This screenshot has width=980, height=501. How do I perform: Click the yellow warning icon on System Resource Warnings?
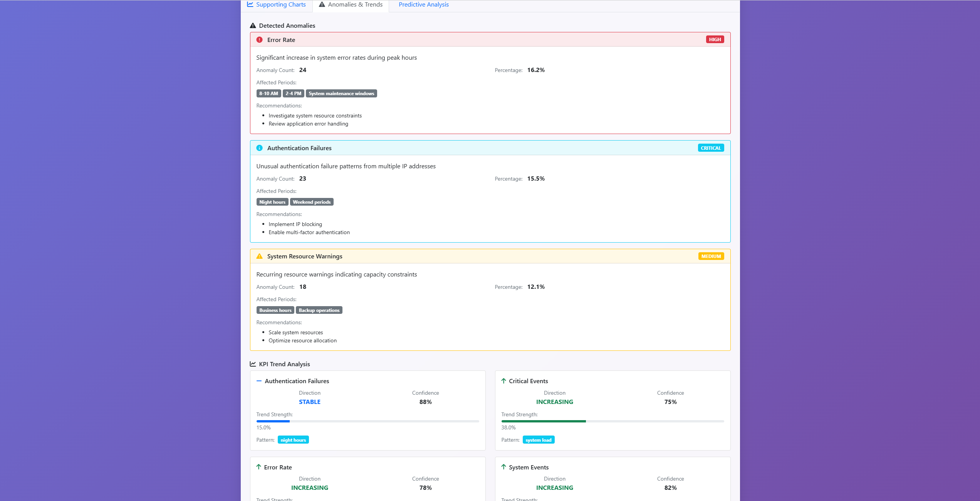tap(259, 256)
